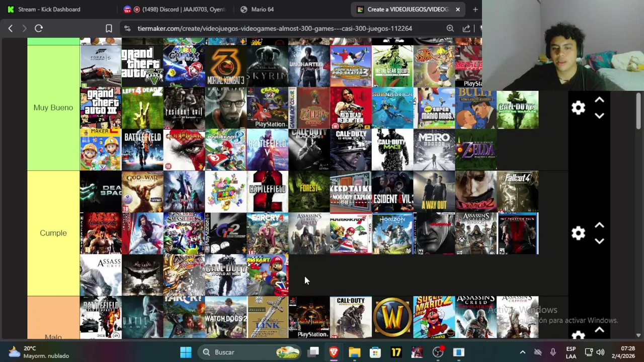This screenshot has width=644, height=362.
Task: Open Task View on the taskbar
Action: tap(313, 352)
